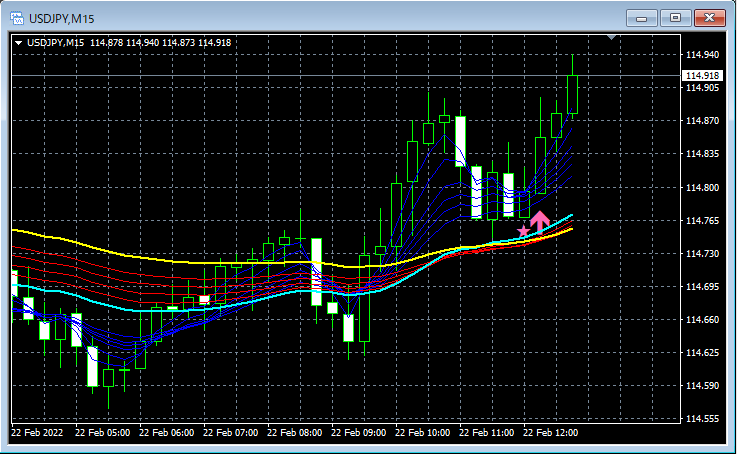Click time axis label 22 Feb 11:00
738x454 pixels.
[x=487, y=432]
